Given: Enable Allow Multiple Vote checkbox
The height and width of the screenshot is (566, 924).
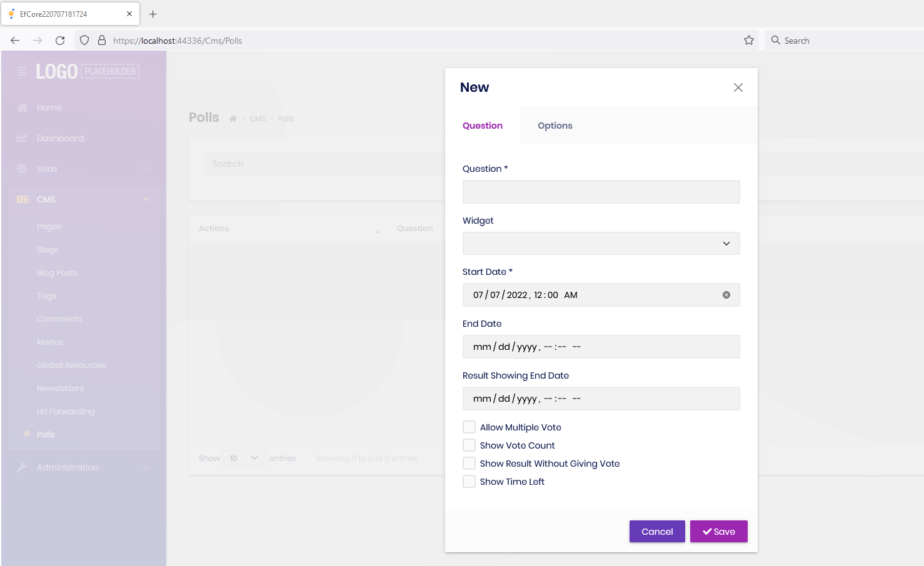Looking at the screenshot, I should [469, 427].
